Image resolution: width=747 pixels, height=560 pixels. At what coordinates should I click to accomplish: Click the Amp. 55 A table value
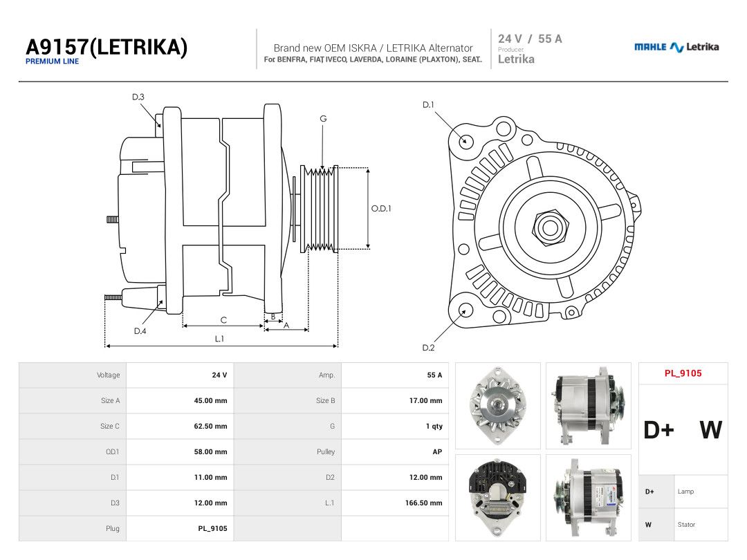tap(434, 375)
